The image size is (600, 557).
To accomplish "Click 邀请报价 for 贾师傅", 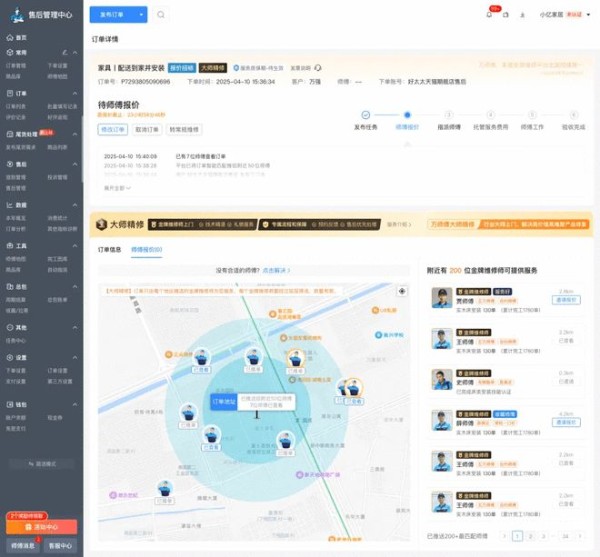I will coord(567,300).
